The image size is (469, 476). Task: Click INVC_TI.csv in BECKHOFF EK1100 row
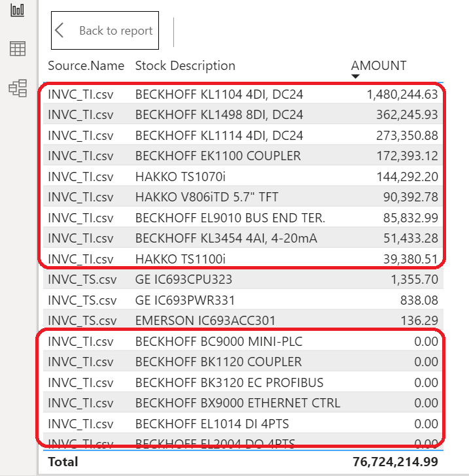point(80,156)
